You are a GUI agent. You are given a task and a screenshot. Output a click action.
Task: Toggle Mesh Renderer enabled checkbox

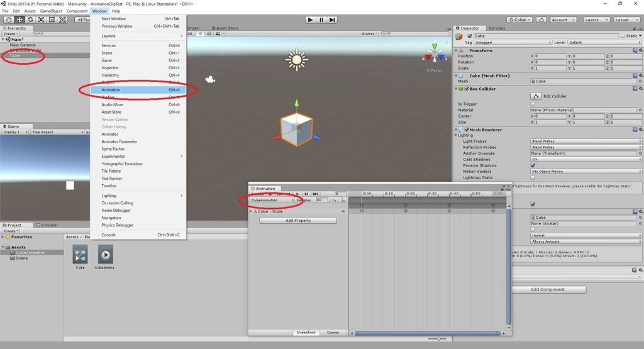[x=467, y=130]
